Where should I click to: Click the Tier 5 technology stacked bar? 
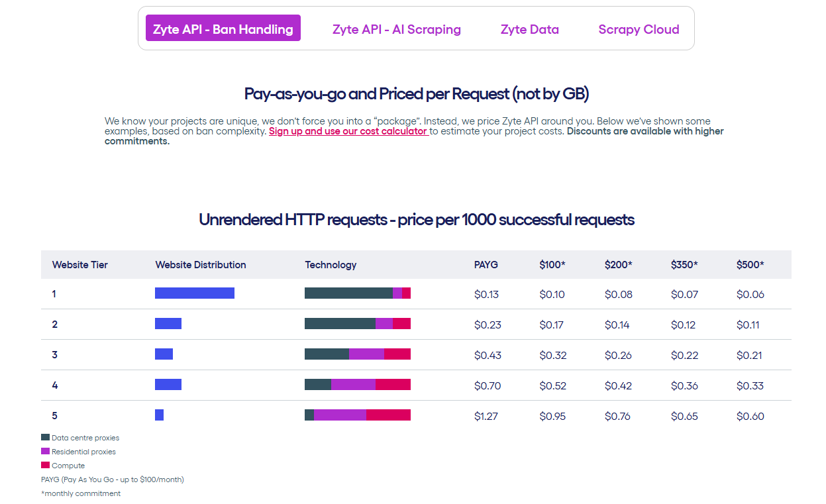[x=357, y=415]
